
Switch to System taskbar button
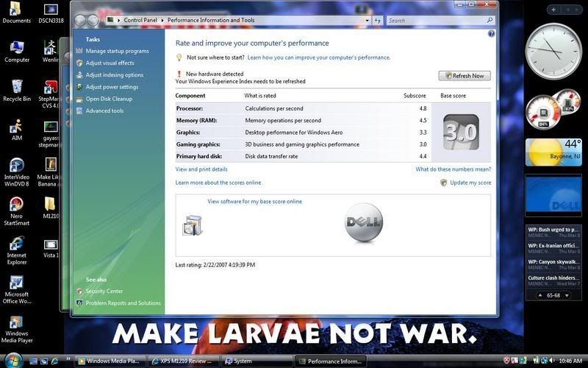tap(257, 361)
